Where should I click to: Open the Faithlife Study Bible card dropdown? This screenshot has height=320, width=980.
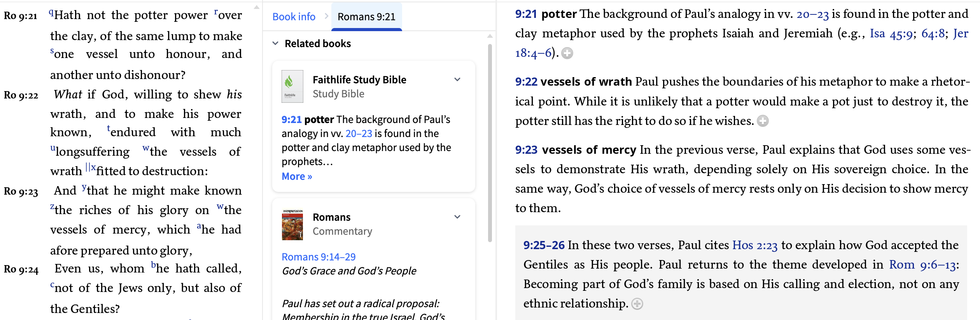click(x=457, y=79)
